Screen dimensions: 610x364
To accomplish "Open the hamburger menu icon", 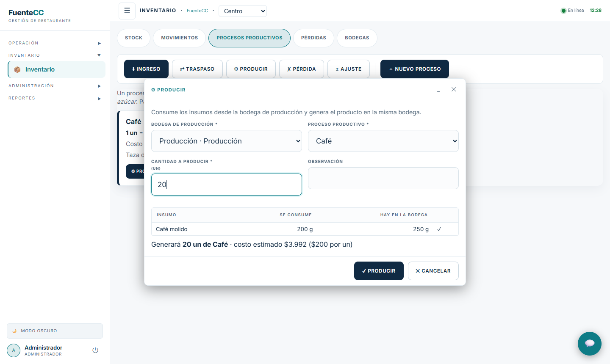I will pos(127,11).
